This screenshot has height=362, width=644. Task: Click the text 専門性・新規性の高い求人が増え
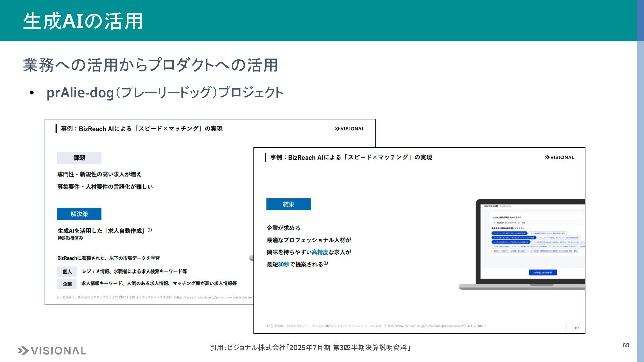point(99,174)
